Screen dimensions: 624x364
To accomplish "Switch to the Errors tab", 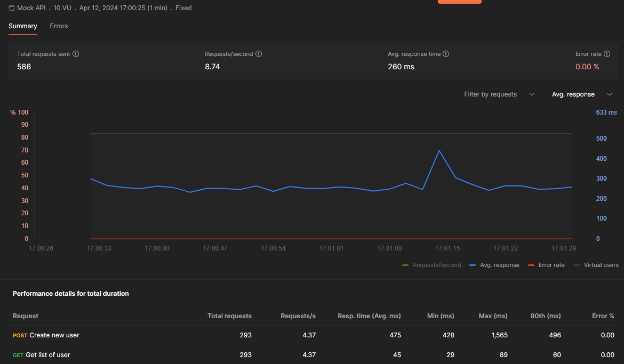I will point(59,26).
